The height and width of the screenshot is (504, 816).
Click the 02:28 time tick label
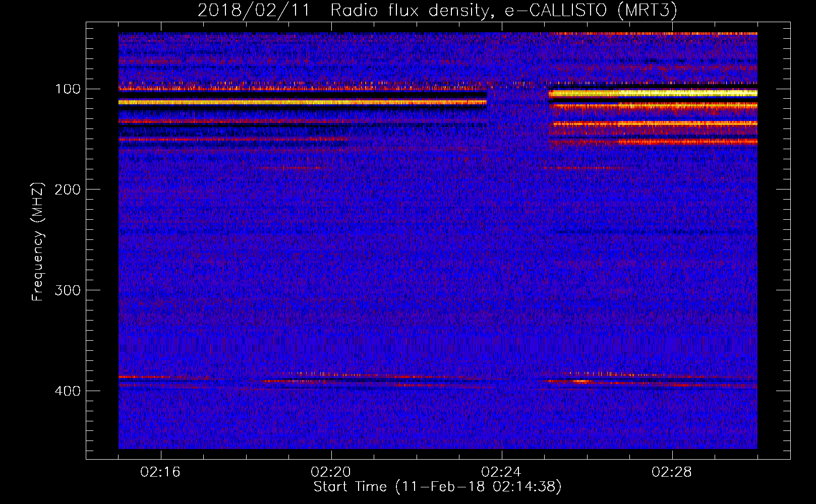tap(672, 472)
